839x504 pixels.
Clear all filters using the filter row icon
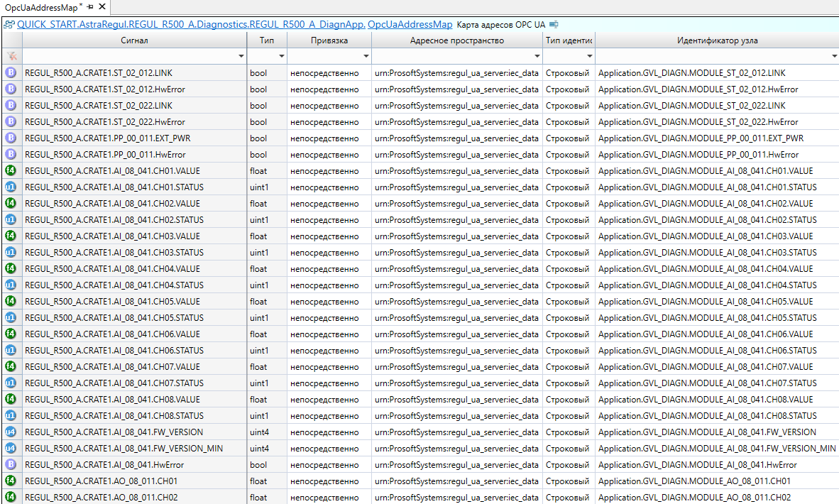pyautogui.click(x=11, y=56)
